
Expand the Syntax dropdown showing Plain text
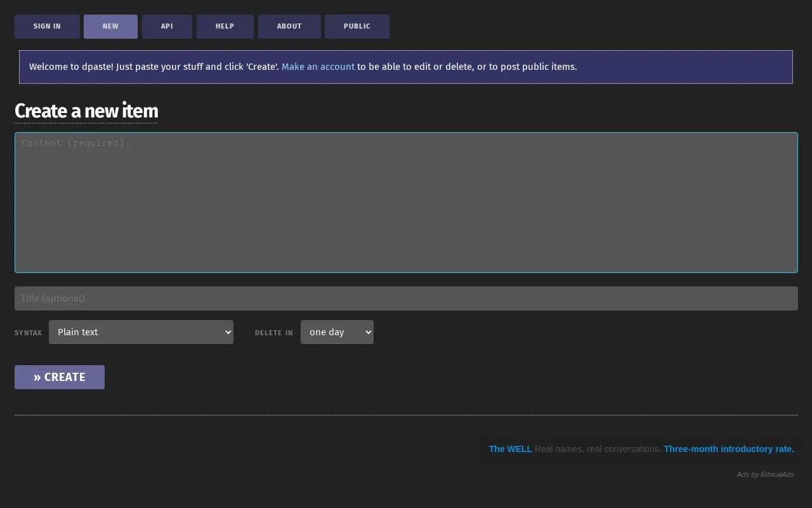point(141,332)
